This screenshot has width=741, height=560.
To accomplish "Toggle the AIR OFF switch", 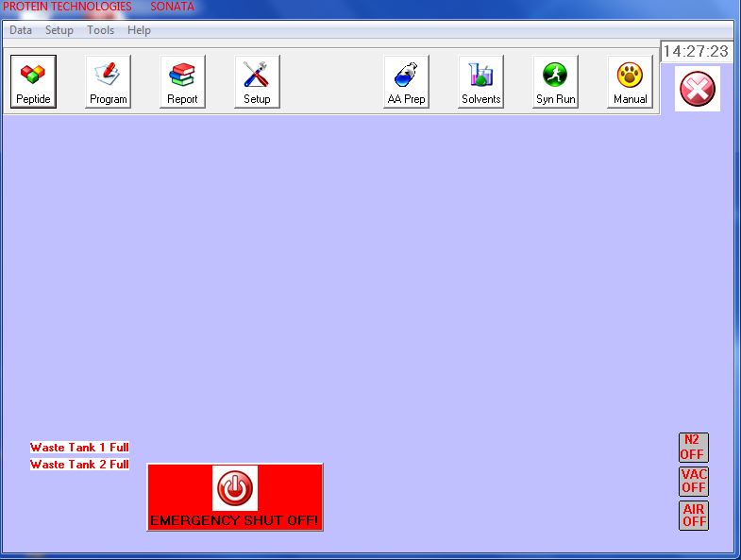I will point(693,516).
